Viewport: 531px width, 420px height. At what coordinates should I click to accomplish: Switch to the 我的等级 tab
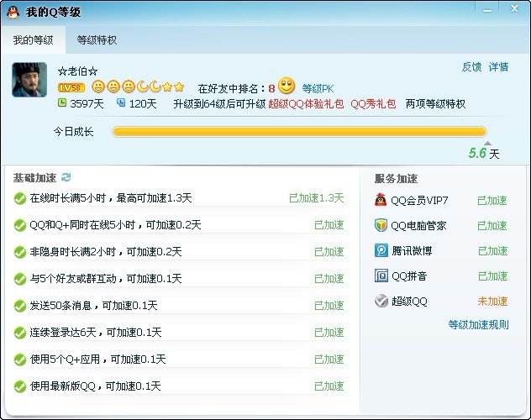click(34, 40)
